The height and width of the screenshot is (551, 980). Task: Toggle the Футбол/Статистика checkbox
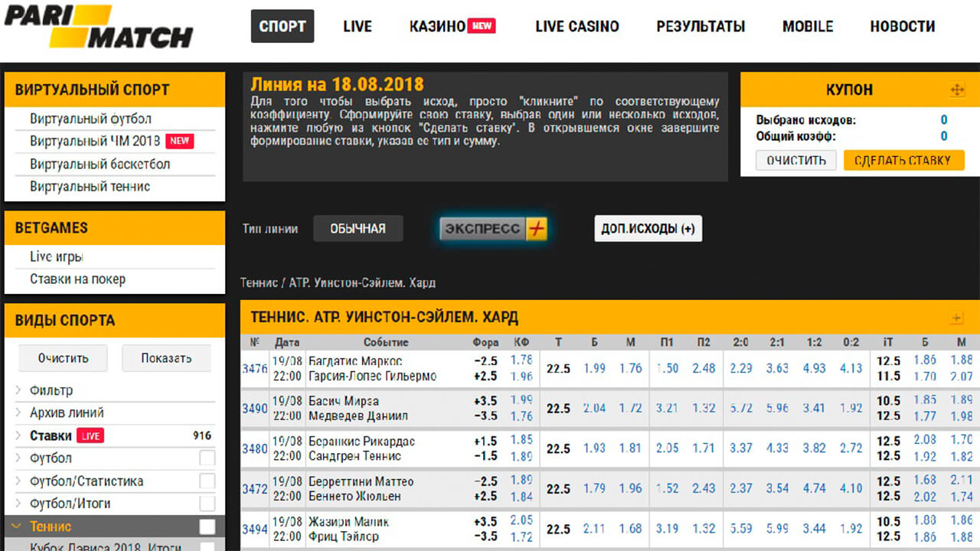(x=207, y=481)
